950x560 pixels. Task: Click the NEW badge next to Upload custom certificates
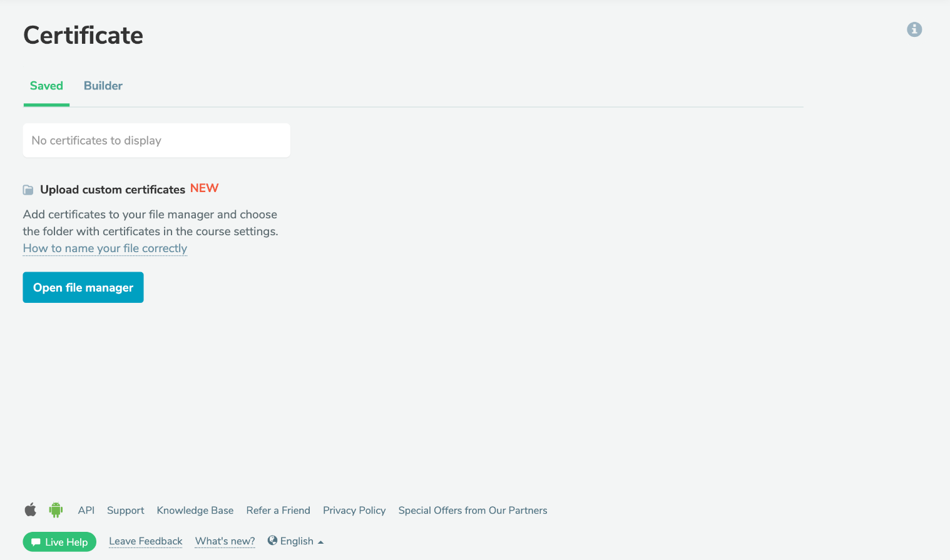click(204, 188)
